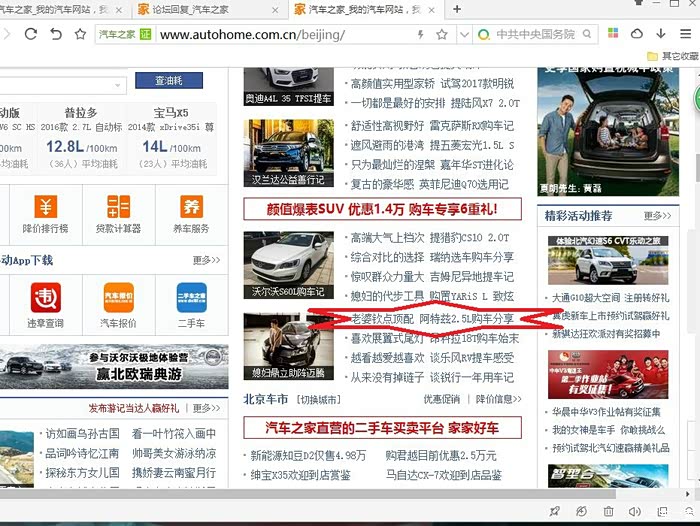Click the 降价排行榜 yen icon
The image size is (700, 526).
coord(45,207)
